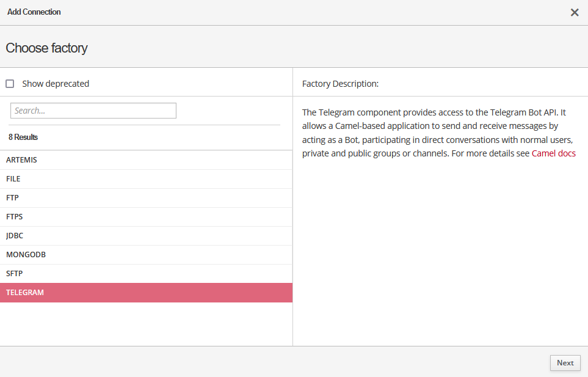Image resolution: width=588 pixels, height=377 pixels.
Task: Click the '8 Results' count text
Action: pyautogui.click(x=23, y=137)
